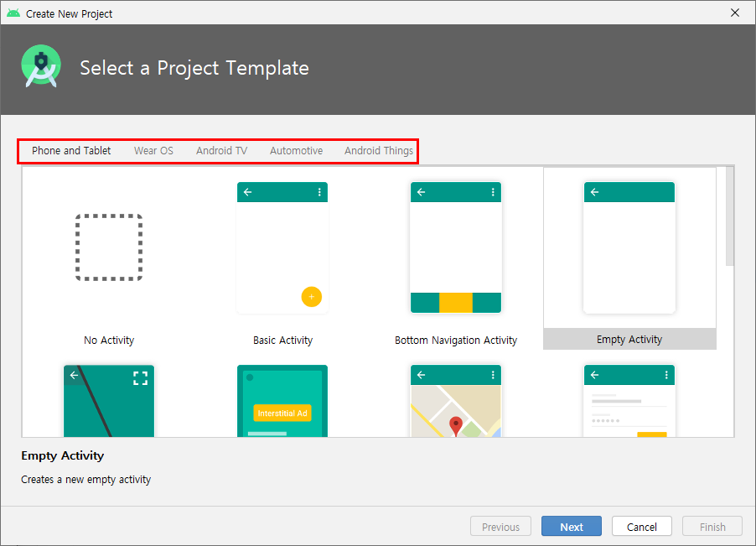Click the red map pin in maps preview
Image resolution: width=756 pixels, height=546 pixels.
[456, 426]
